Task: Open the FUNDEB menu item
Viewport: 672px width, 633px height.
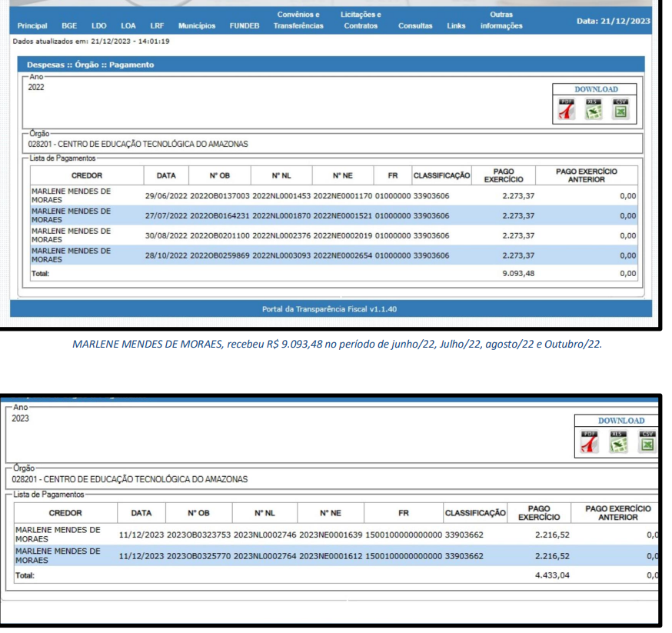Action: [x=245, y=25]
